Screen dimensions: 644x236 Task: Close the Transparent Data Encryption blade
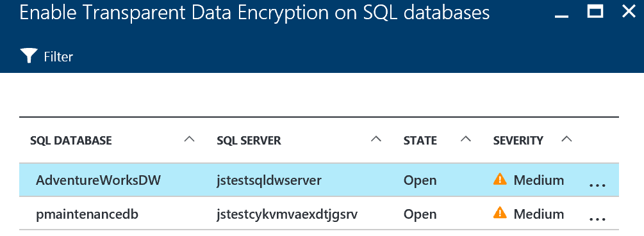[629, 11]
